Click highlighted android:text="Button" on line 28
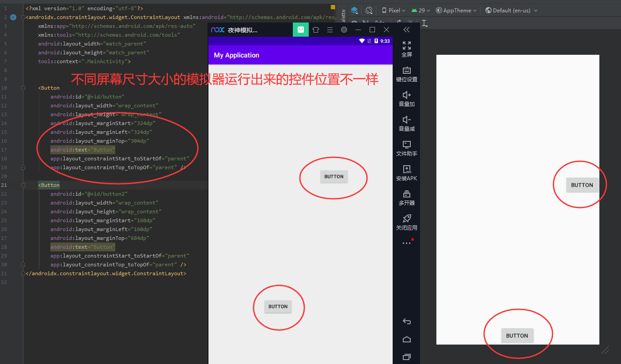The height and width of the screenshot is (364, 621). [x=83, y=247]
